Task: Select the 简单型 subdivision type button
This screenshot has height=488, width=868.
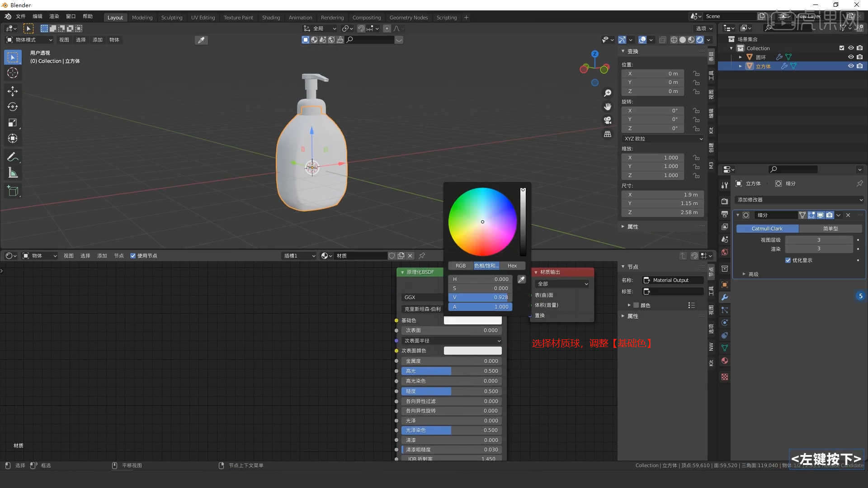Action: [x=830, y=229]
